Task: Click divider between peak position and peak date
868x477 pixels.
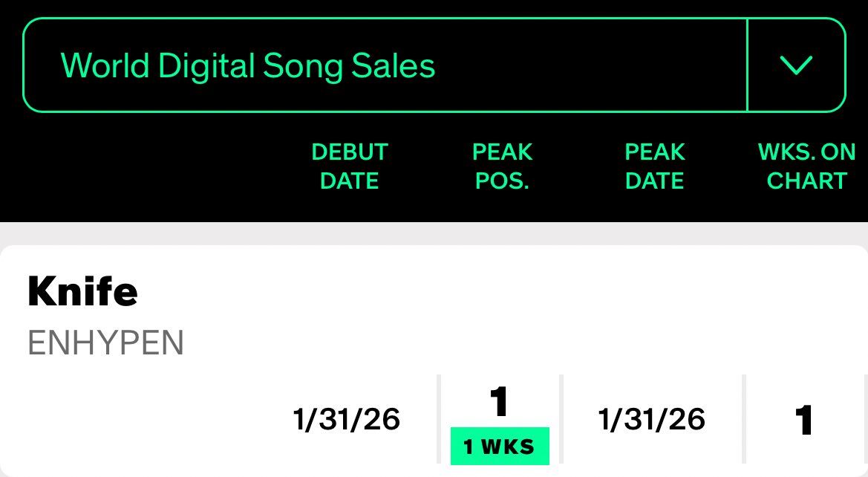Action: [x=561, y=421]
